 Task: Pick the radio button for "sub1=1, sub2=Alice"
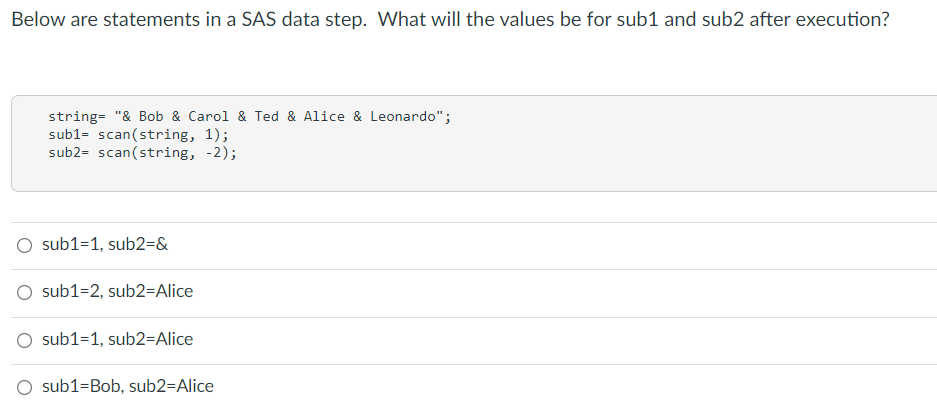23,340
